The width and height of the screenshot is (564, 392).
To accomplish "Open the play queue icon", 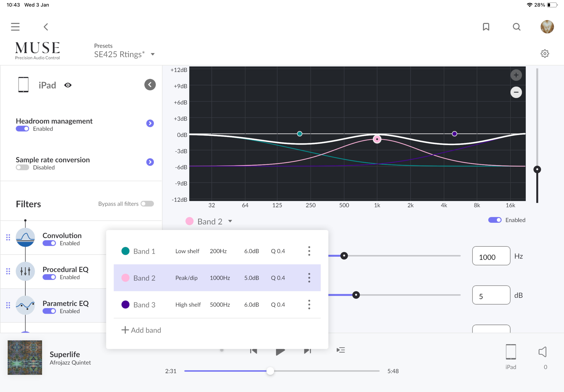I will [341, 350].
